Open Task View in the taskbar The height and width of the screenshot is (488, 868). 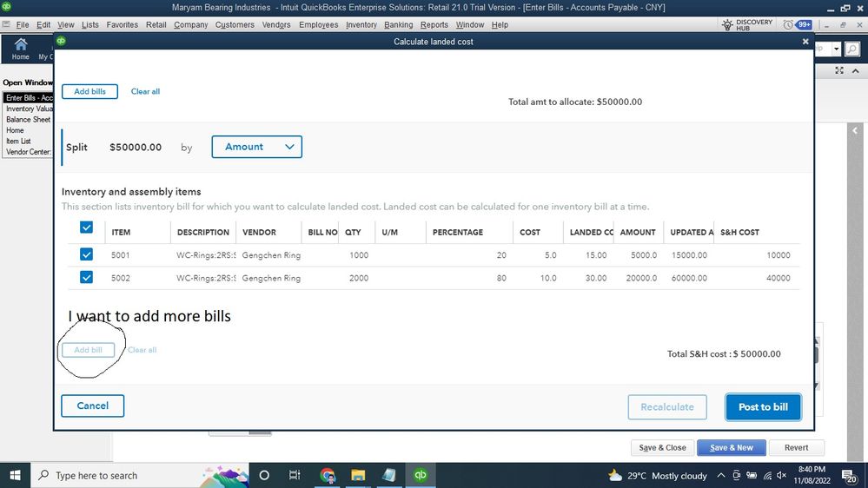(295, 475)
